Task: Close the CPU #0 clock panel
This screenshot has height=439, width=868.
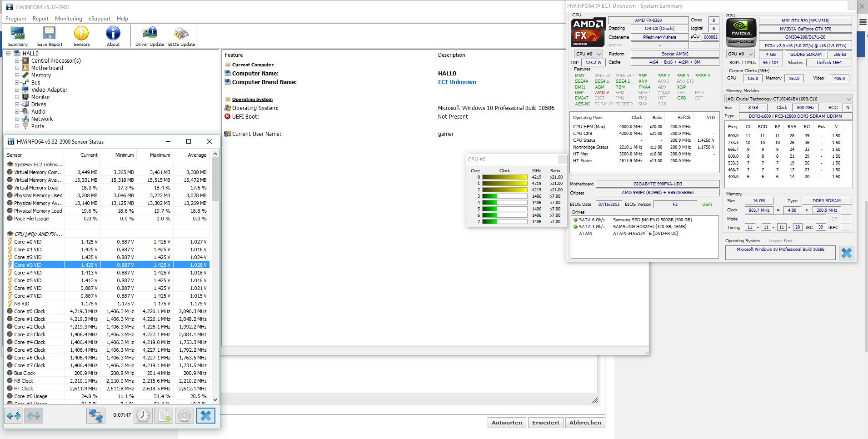Action: coord(562,159)
